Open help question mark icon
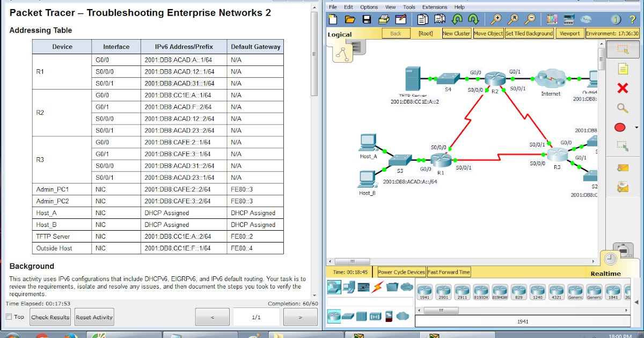The width and height of the screenshot is (644, 338). point(633,20)
